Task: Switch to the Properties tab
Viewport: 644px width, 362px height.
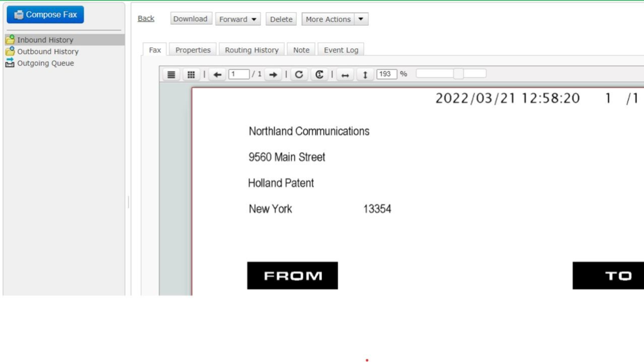Action: pos(193,50)
